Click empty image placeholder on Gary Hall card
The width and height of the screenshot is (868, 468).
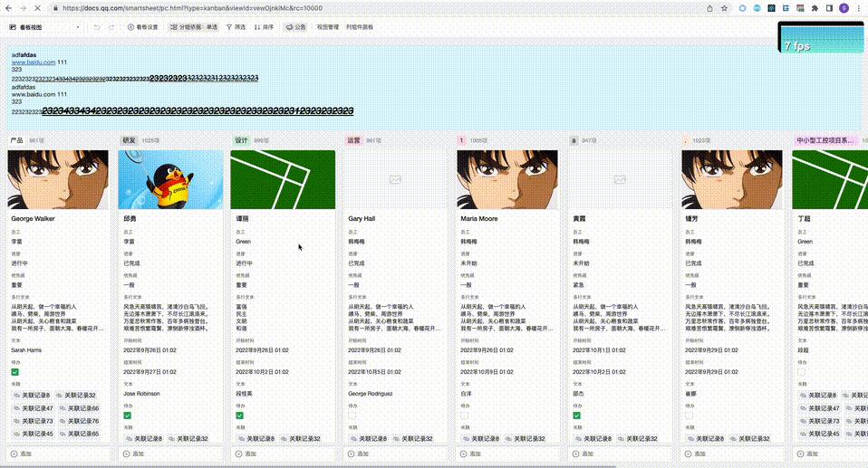coord(395,180)
